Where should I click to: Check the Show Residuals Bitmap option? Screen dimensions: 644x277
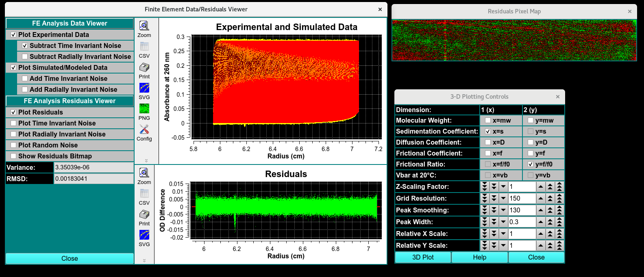point(14,156)
